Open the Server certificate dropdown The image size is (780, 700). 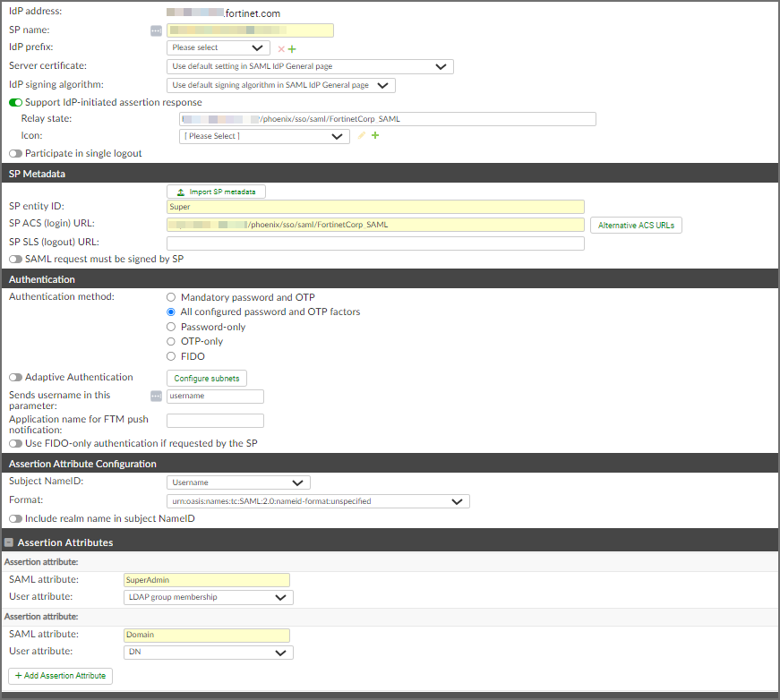(x=310, y=66)
